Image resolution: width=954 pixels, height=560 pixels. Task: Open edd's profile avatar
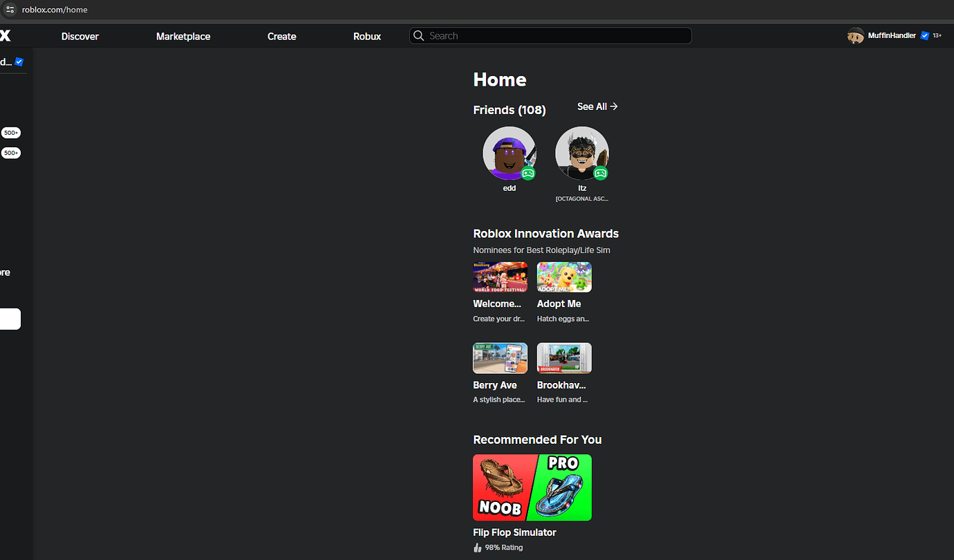509,153
